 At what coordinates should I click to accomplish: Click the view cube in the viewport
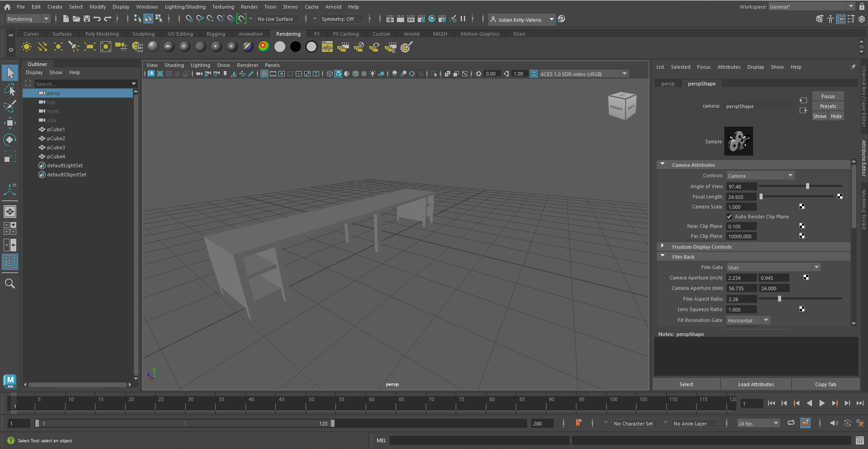pos(623,106)
